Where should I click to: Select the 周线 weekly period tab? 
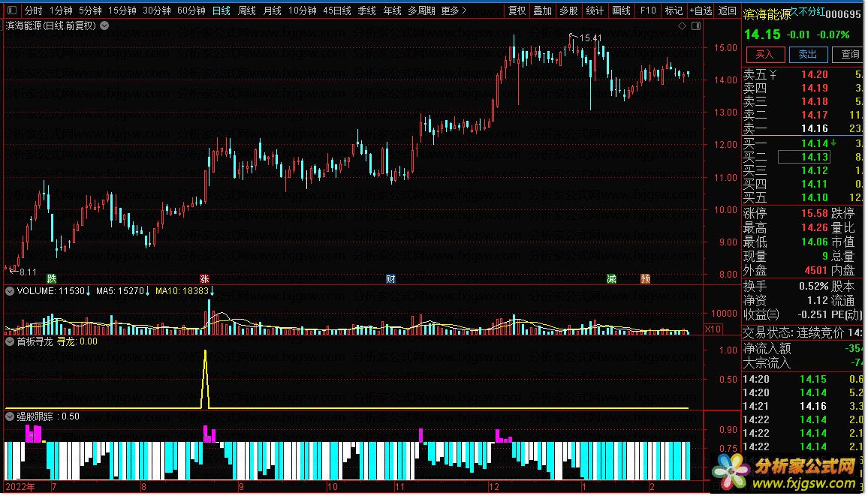(247, 11)
